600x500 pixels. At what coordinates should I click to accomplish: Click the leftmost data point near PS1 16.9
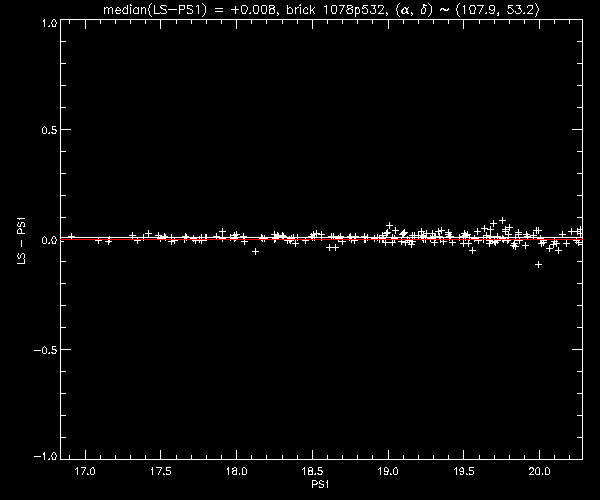[x=71, y=237]
